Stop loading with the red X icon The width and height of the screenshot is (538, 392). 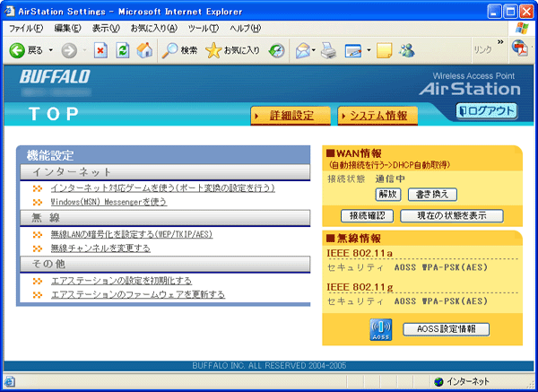(x=100, y=50)
